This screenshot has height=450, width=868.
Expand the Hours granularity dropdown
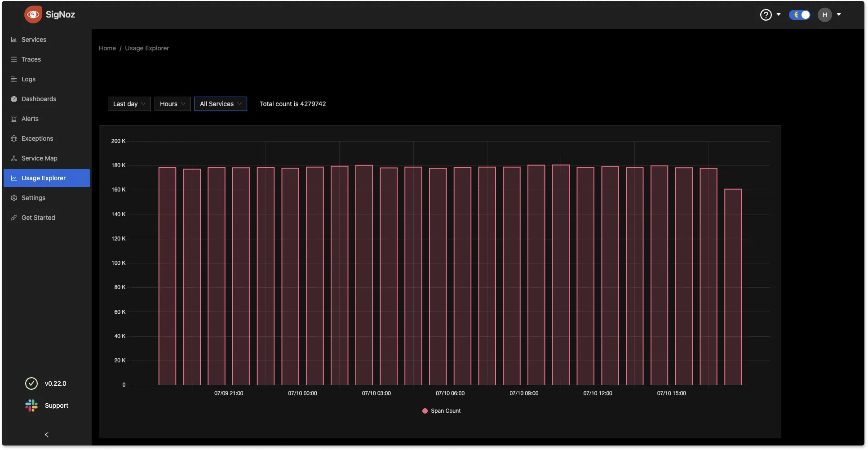tap(172, 103)
